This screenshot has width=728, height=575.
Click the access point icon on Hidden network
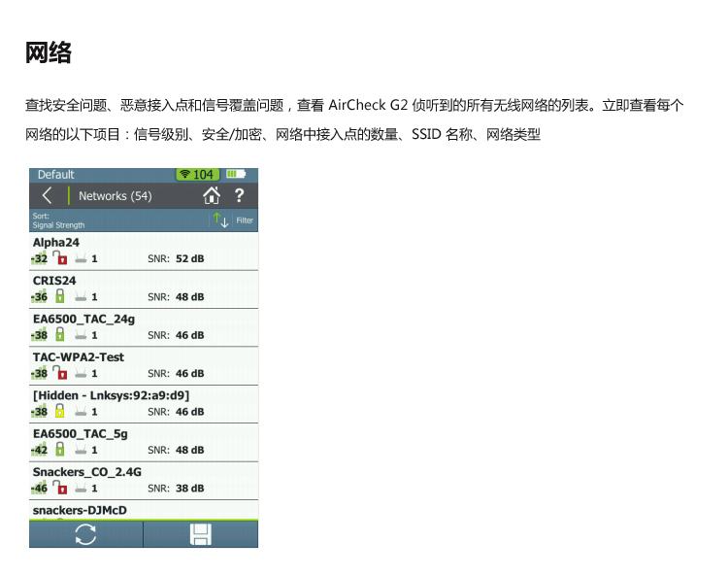coord(81,411)
